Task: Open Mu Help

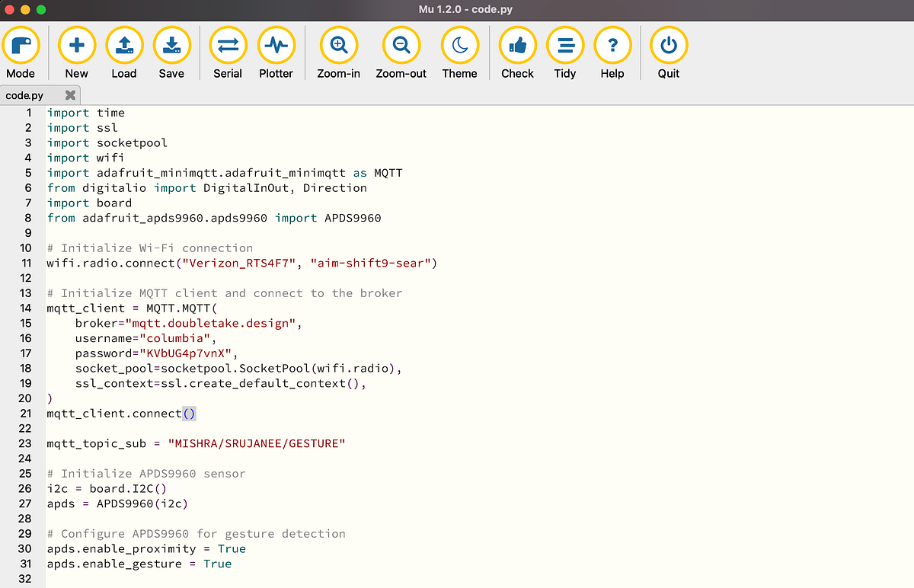Action: click(612, 45)
